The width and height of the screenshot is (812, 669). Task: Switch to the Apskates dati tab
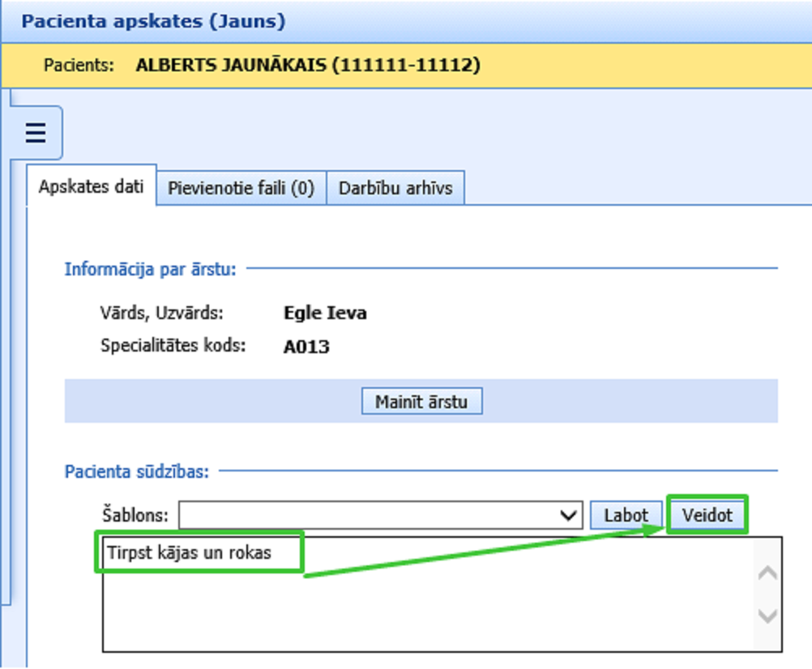point(91,188)
